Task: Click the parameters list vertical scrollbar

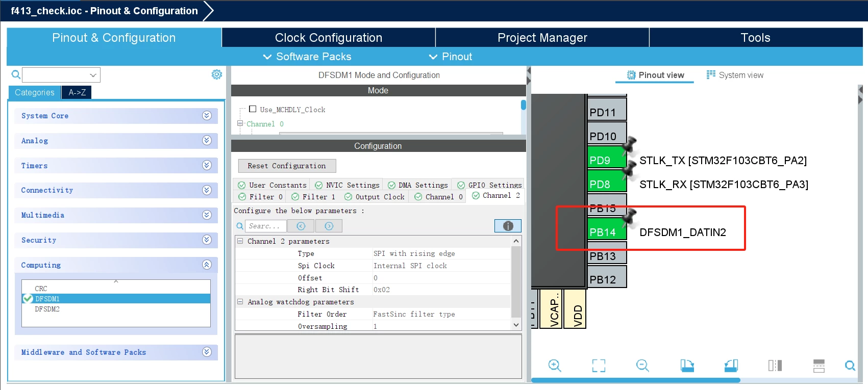Action: pyautogui.click(x=516, y=283)
